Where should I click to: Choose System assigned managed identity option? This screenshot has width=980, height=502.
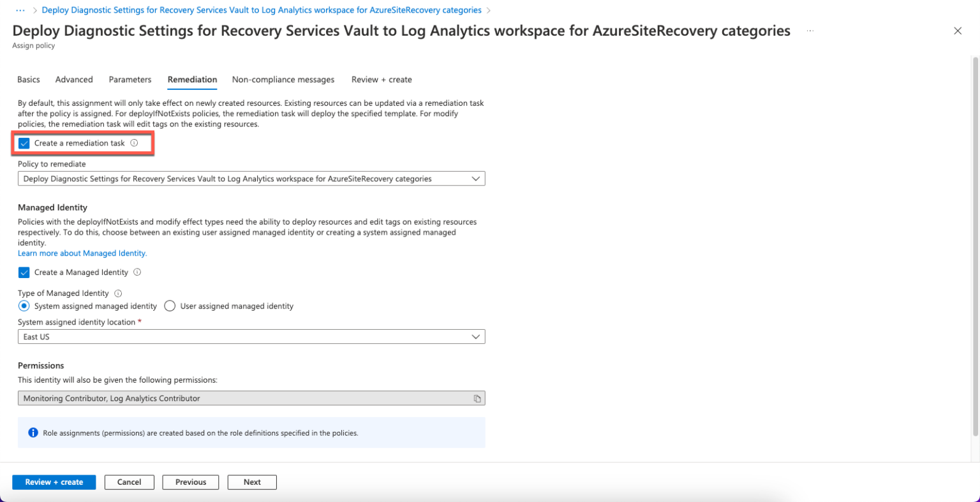pyautogui.click(x=24, y=306)
